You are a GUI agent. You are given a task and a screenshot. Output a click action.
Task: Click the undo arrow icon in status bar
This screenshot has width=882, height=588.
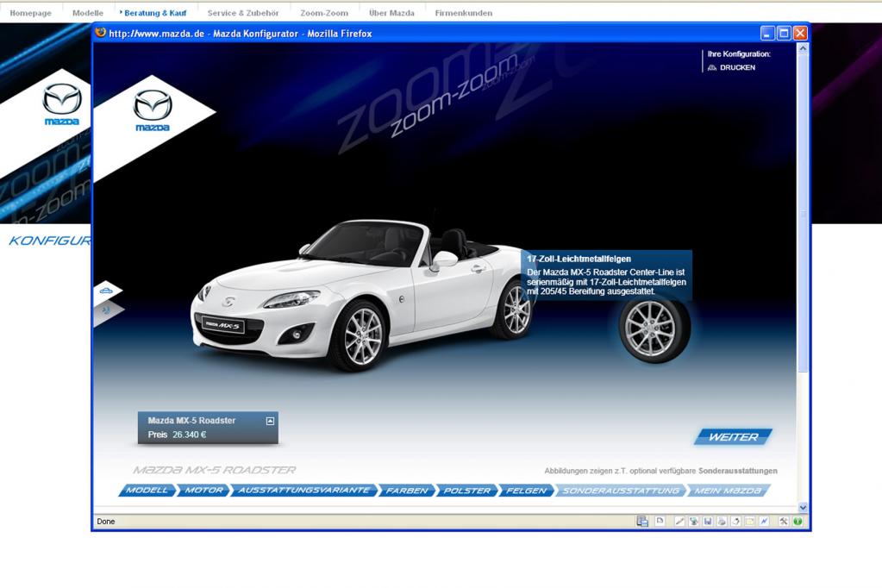click(735, 522)
